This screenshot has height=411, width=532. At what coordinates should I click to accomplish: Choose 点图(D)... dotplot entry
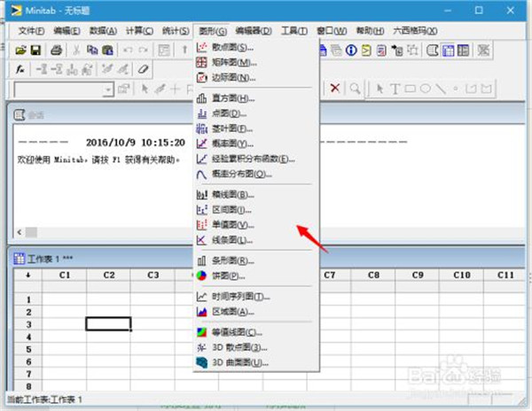point(256,113)
